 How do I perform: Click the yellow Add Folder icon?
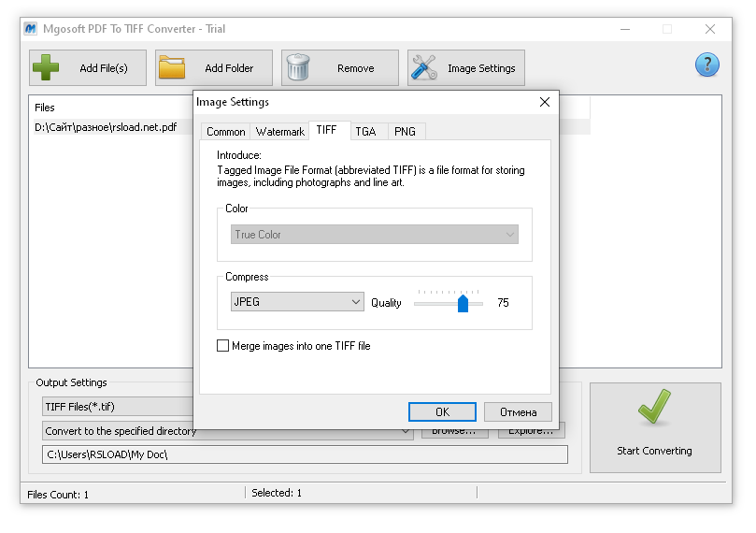(172, 67)
